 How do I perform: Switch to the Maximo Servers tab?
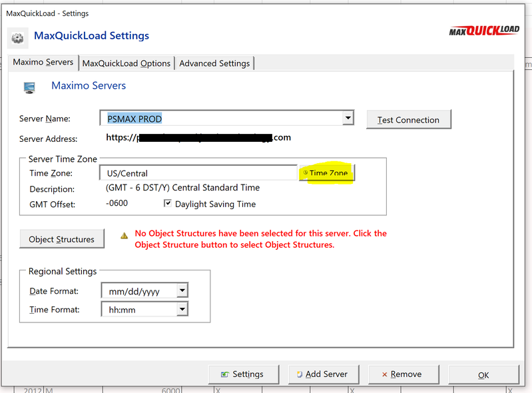click(43, 63)
